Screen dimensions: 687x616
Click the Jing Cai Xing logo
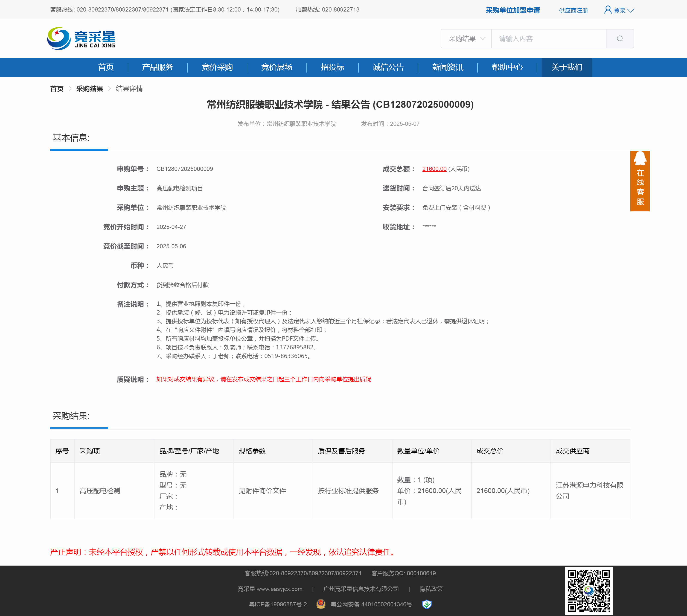[81, 39]
